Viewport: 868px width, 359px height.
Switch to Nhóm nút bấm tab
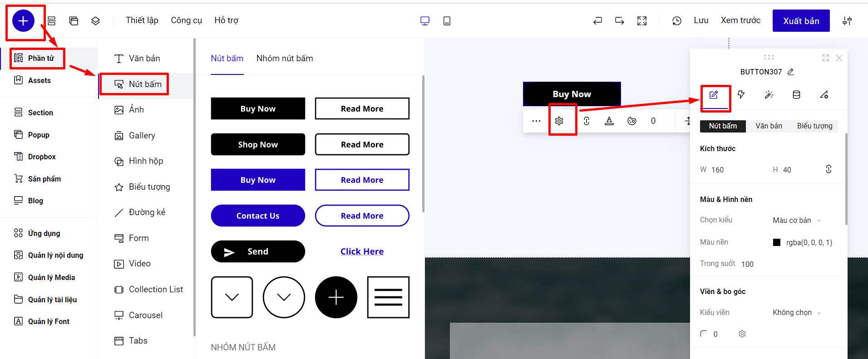[x=284, y=58]
